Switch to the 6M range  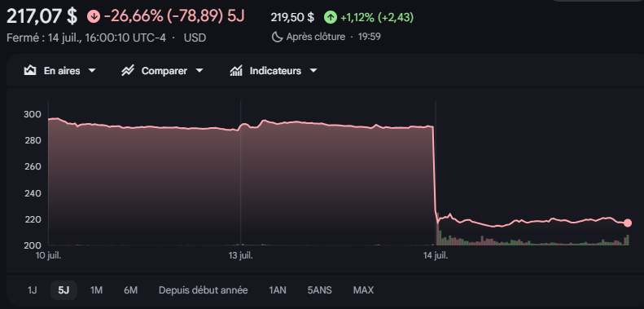pyautogui.click(x=130, y=290)
